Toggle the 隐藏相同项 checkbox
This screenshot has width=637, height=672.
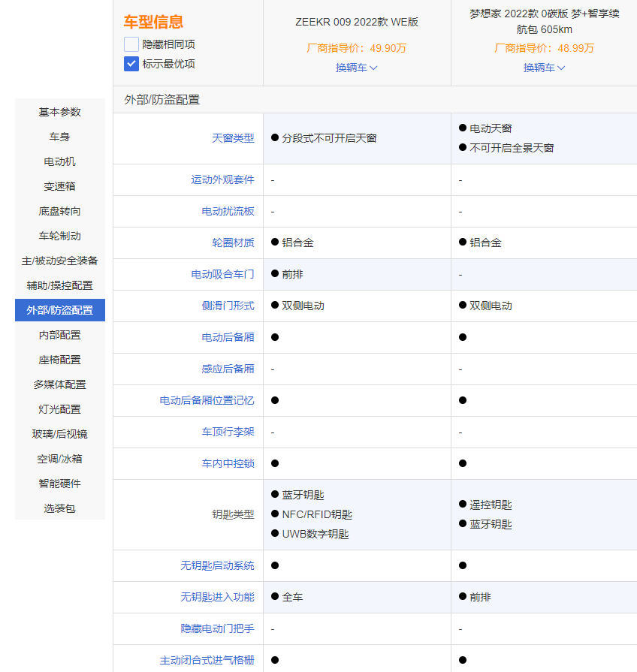131,44
